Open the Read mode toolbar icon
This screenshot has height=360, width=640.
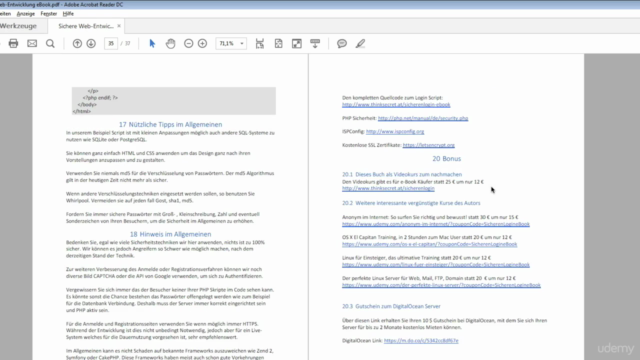click(x=315, y=43)
